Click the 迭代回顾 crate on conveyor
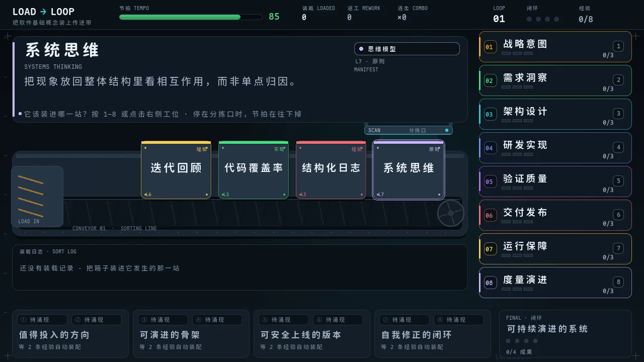644x362 pixels. tap(176, 170)
